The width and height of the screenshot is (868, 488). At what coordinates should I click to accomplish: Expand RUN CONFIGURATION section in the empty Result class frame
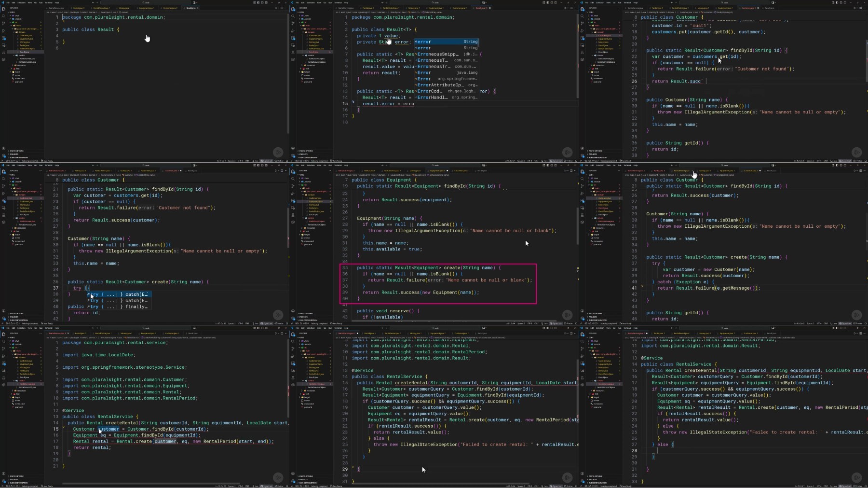pyautogui.click(x=19, y=157)
